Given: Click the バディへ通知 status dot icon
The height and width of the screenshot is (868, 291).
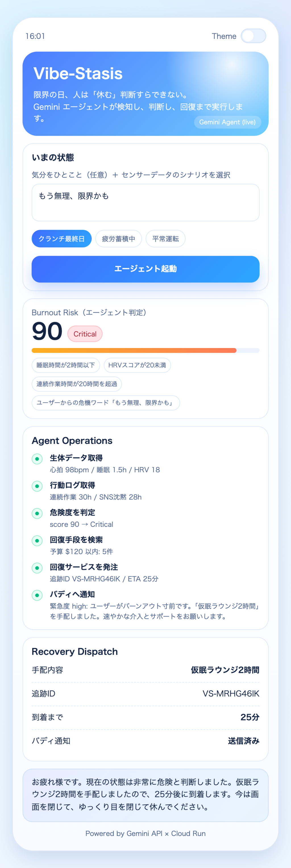Looking at the screenshot, I should tap(37, 595).
